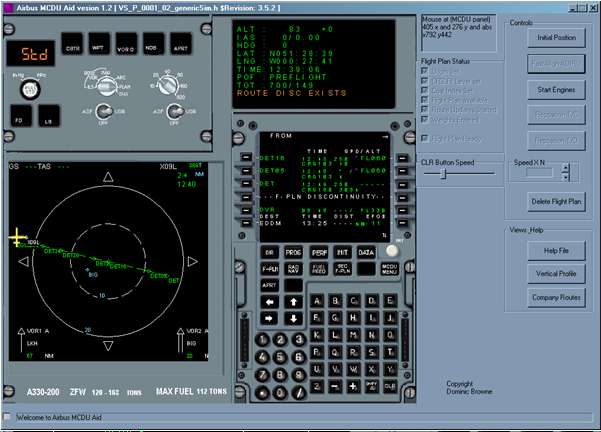Toggle the WPT button on EFIS panel
Image resolution: width=601 pixels, height=432 pixels.
tap(99, 43)
